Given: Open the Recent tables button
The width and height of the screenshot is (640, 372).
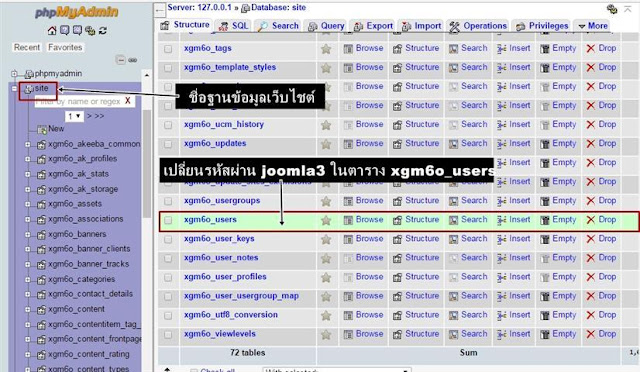Looking at the screenshot, I should click(27, 47).
